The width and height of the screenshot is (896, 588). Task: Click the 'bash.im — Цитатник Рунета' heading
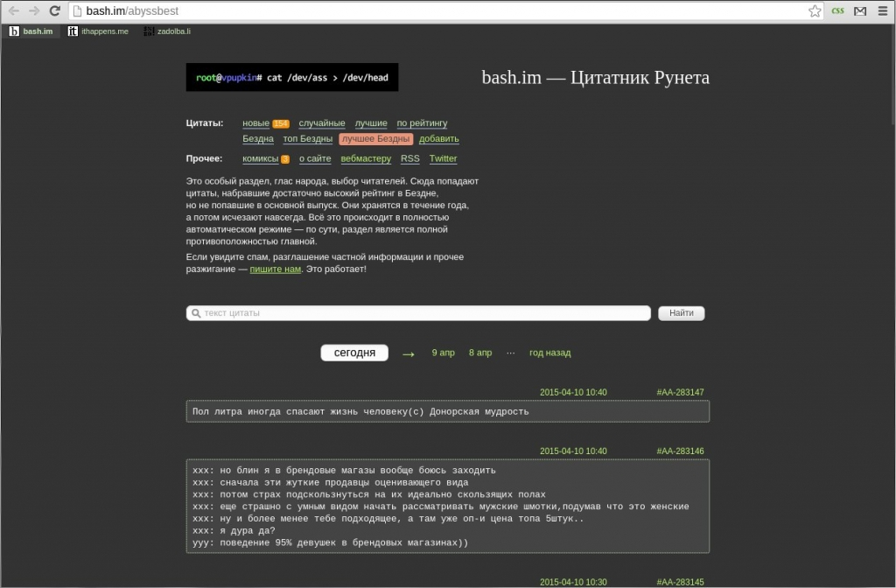[595, 77]
